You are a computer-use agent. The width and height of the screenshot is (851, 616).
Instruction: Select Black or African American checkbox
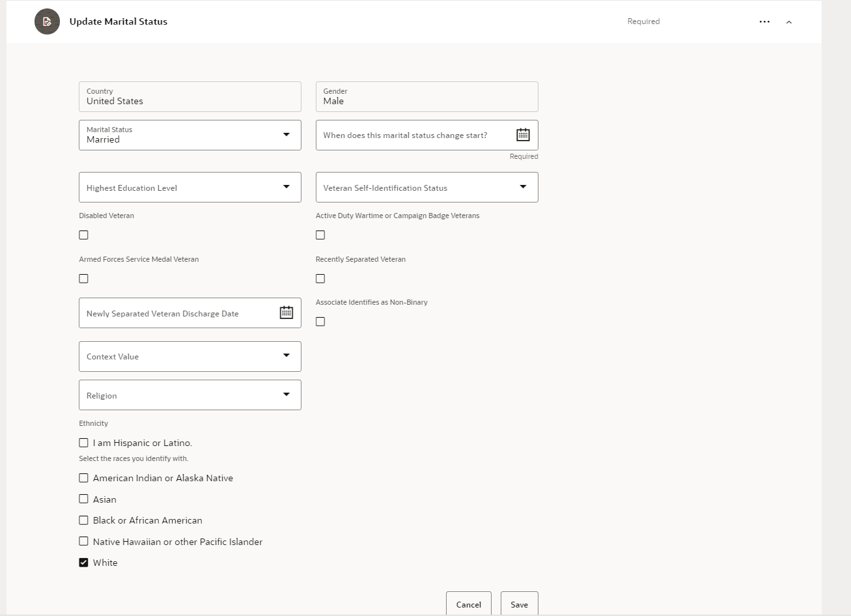click(83, 520)
